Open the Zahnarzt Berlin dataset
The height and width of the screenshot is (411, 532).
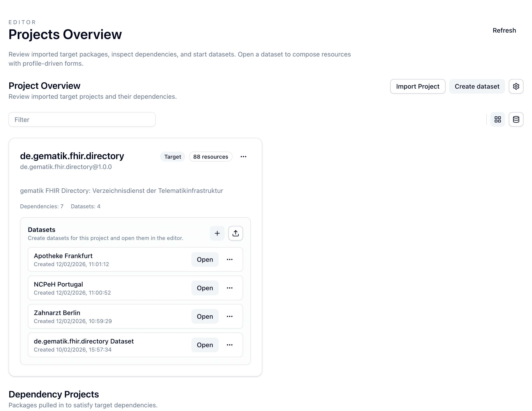pos(205,316)
